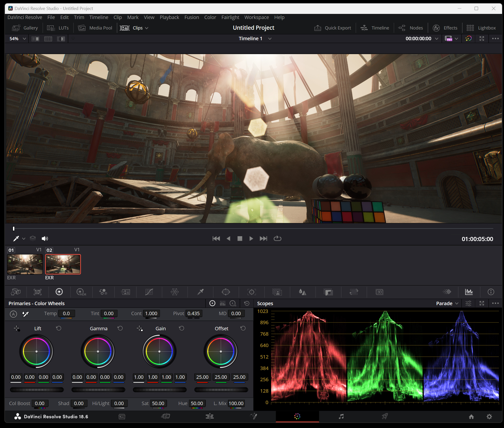Viewport: 504px width, 428px height.
Task: Select the Qualifier eyedropper palette
Action: tap(200, 292)
